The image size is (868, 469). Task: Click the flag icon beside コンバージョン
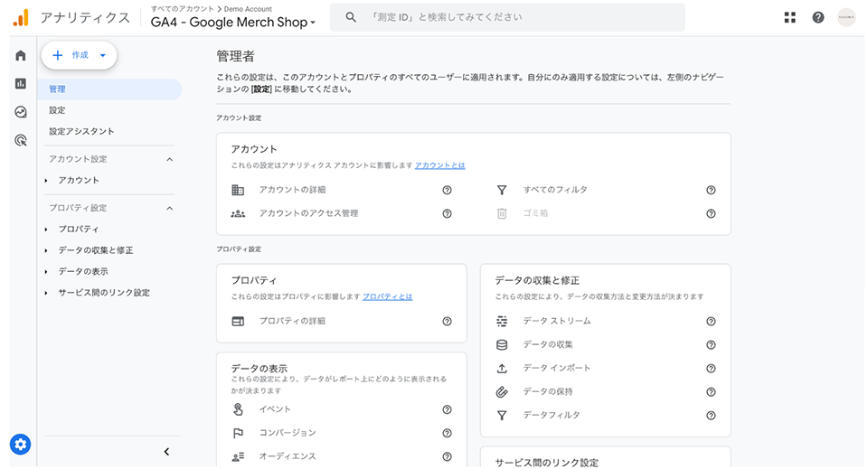tap(238, 433)
